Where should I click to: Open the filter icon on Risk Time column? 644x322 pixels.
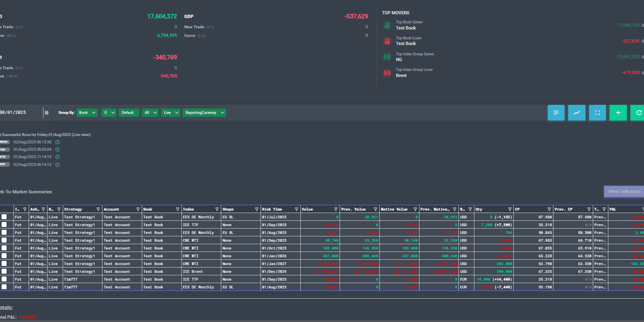(x=296, y=209)
